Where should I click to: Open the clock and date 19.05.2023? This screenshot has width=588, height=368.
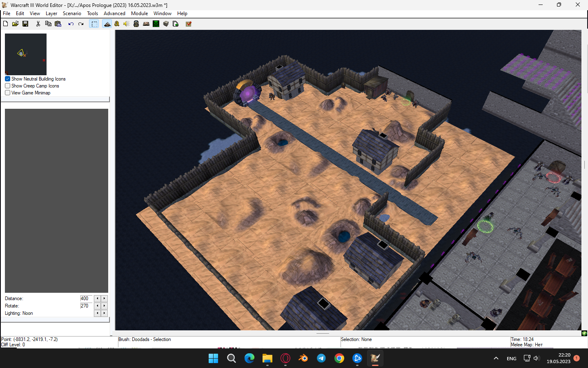(559, 358)
